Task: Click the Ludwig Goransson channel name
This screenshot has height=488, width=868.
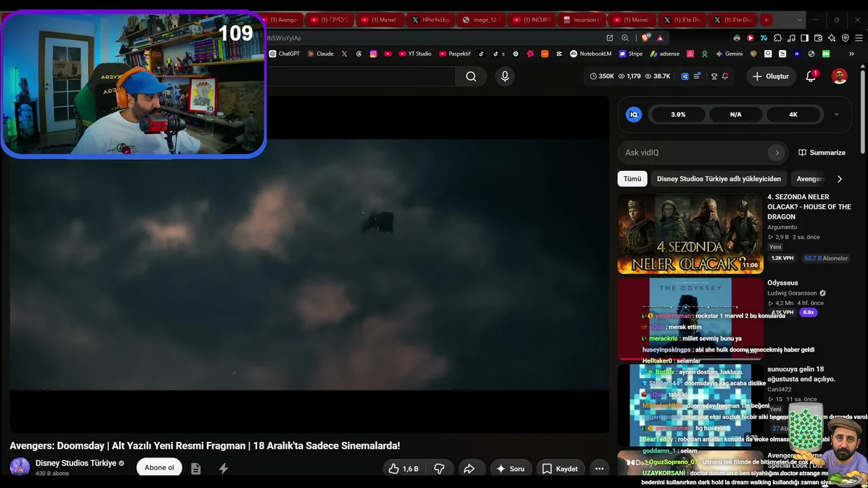Action: point(792,293)
